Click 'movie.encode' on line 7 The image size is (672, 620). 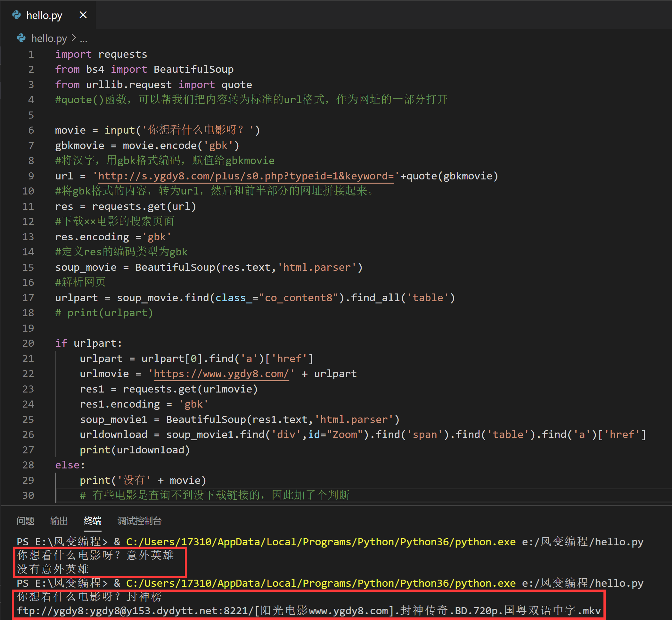pyautogui.click(x=160, y=145)
